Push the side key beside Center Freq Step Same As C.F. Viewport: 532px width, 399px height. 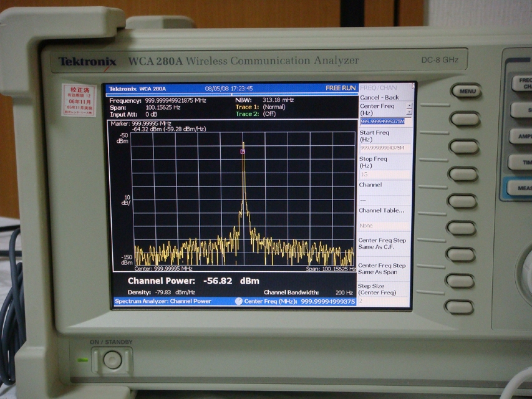pyautogui.click(x=461, y=254)
